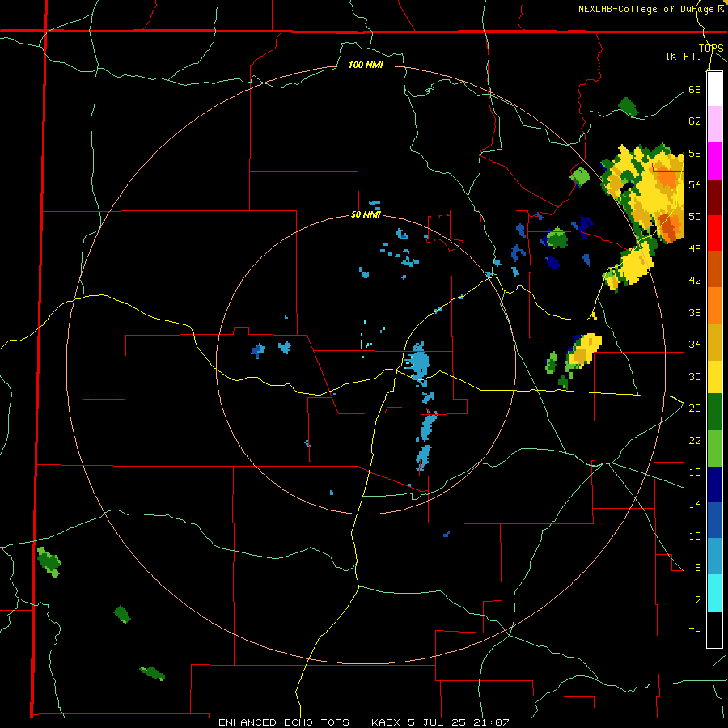Click the 46 value on the legend scale
Viewport: 728px width, 728px height.
point(695,248)
